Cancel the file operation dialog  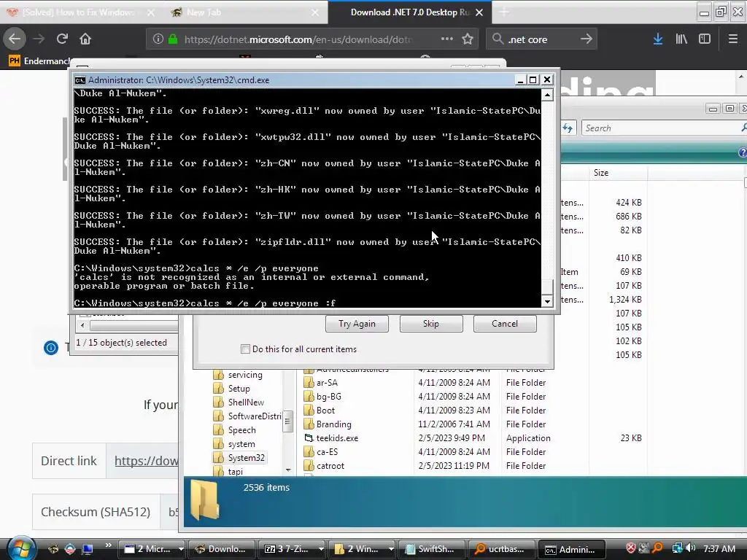[x=505, y=324]
